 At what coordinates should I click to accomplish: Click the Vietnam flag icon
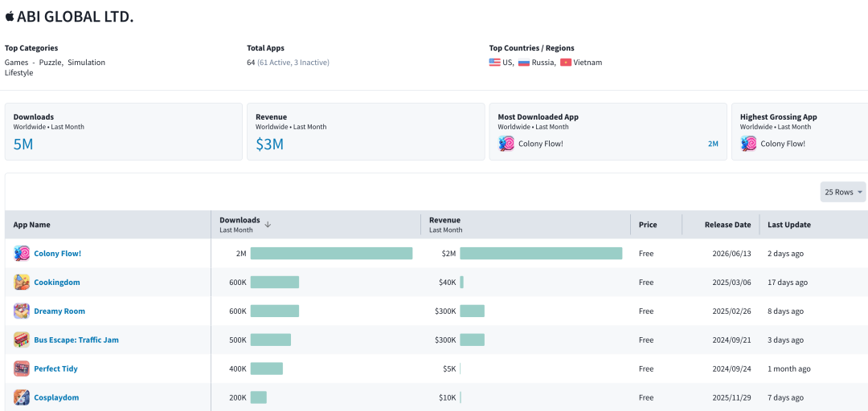[566, 63]
